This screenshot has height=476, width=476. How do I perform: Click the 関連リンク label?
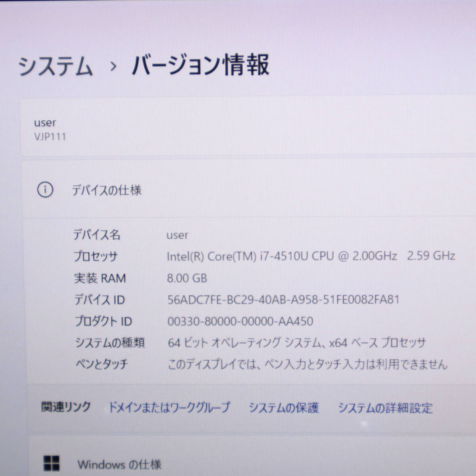(x=66, y=407)
